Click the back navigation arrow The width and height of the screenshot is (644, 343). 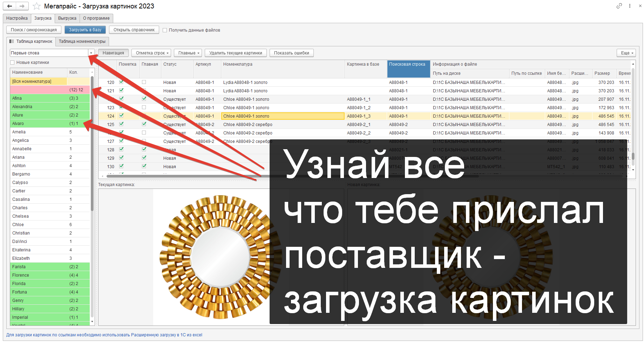tap(9, 6)
